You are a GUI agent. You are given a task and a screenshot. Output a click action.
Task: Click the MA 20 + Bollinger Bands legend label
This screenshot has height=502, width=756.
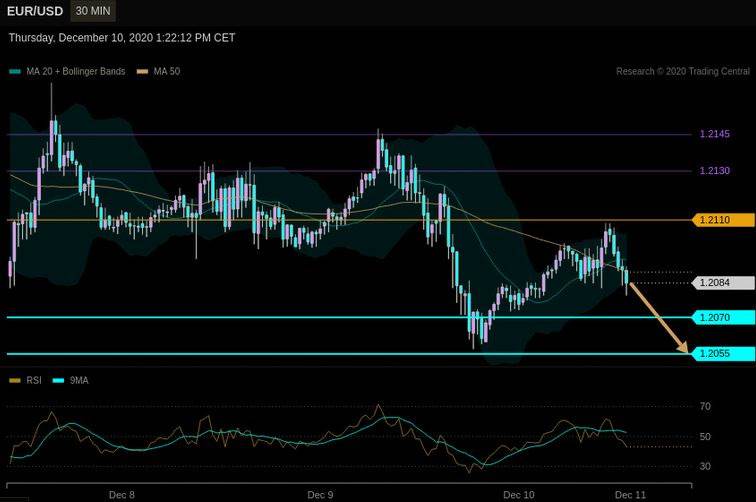(76, 71)
